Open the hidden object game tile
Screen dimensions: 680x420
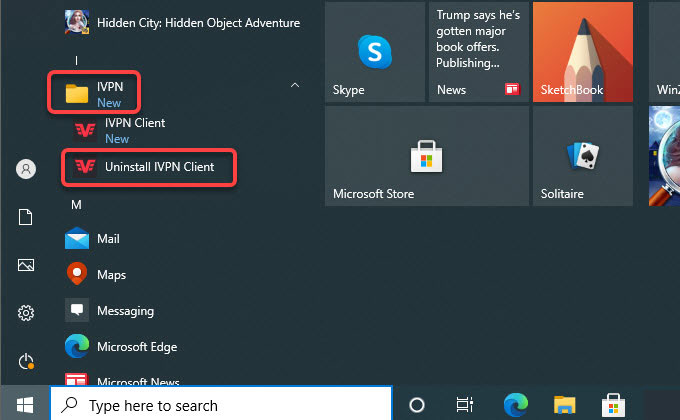coord(664,156)
